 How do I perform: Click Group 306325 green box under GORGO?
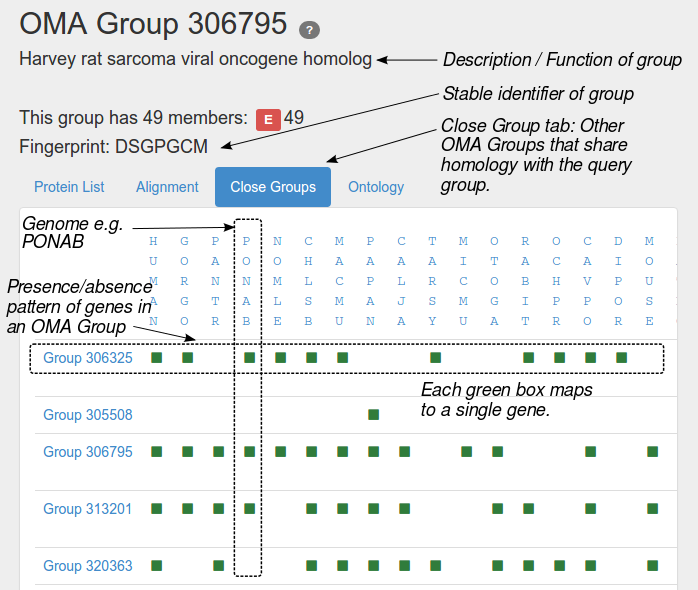point(188,358)
